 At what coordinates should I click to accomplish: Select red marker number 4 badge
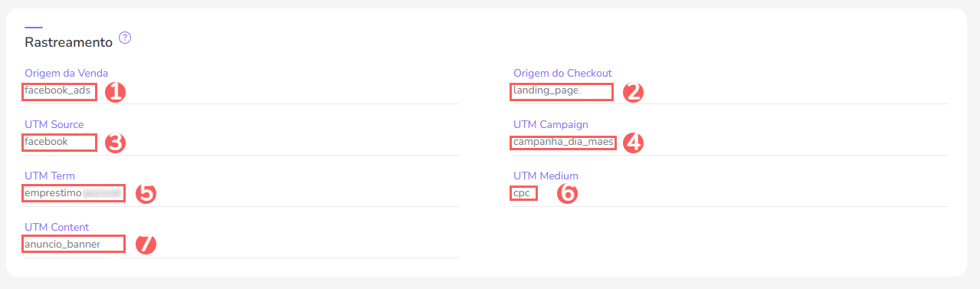(633, 143)
